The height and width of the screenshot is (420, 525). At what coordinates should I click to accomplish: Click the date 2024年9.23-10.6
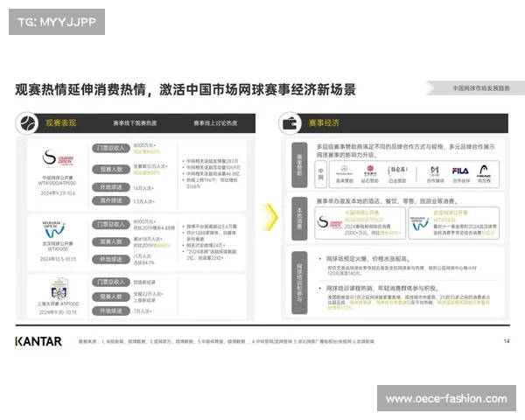pos(58,193)
